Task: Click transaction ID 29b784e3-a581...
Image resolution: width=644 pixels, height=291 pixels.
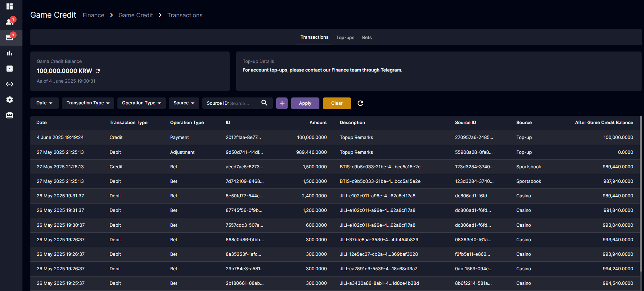Action: 245,269
